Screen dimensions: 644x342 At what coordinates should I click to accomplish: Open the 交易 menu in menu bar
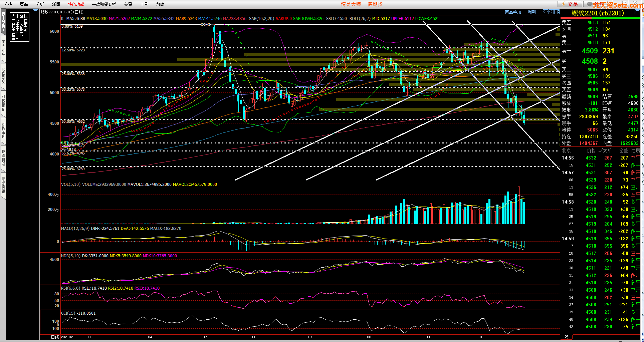pos(128,4)
